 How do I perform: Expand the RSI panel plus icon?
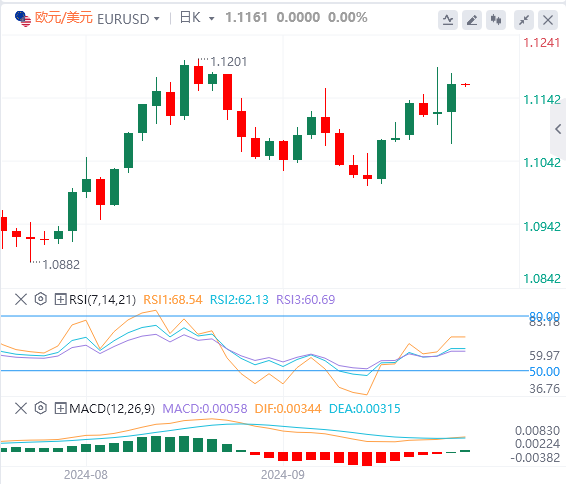pos(60,300)
